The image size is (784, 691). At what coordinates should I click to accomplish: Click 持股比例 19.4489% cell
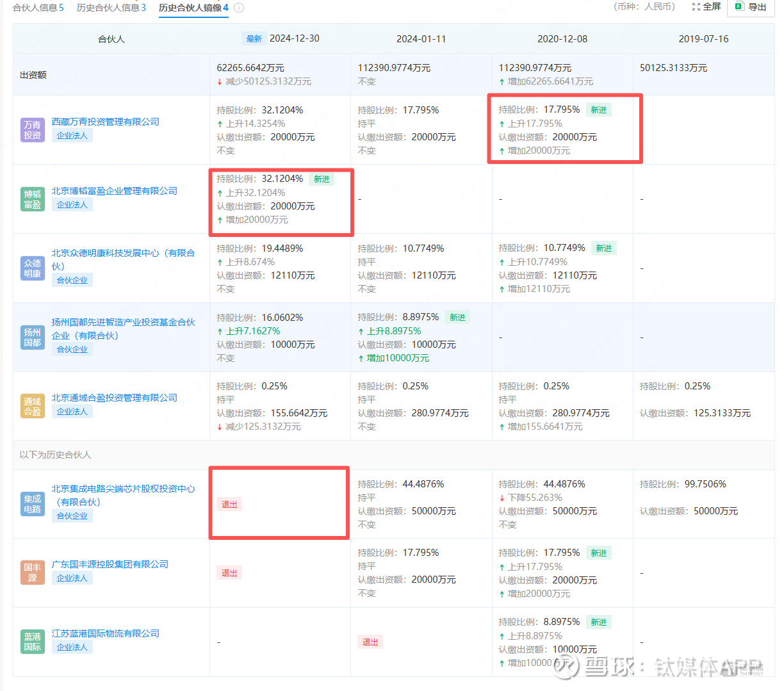(260, 248)
